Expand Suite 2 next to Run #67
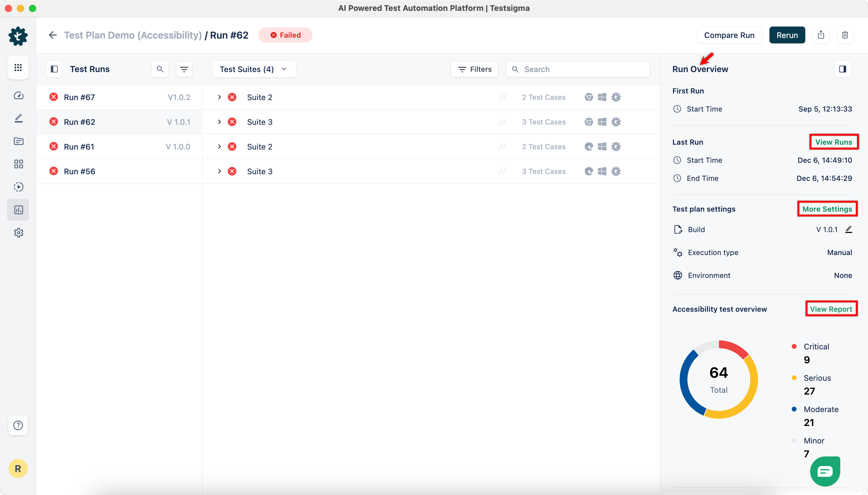Screen dimensions: 868x495 click(x=219, y=97)
